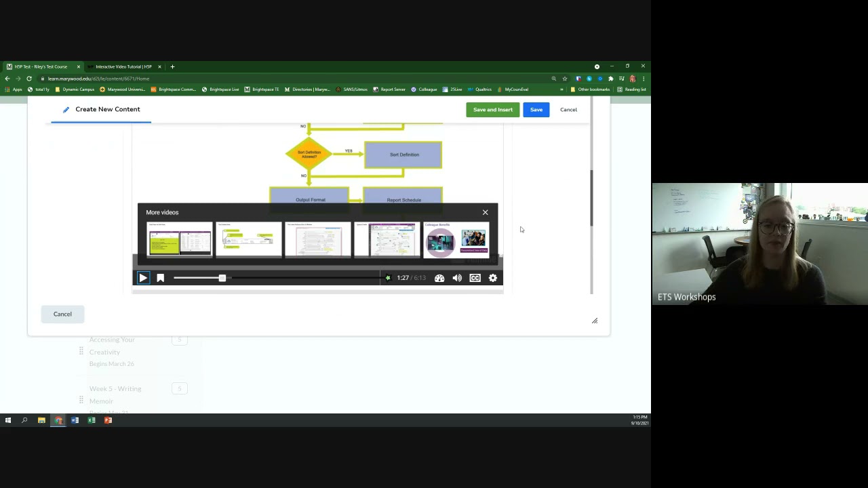Open the video bookmarks menu

click(x=161, y=278)
